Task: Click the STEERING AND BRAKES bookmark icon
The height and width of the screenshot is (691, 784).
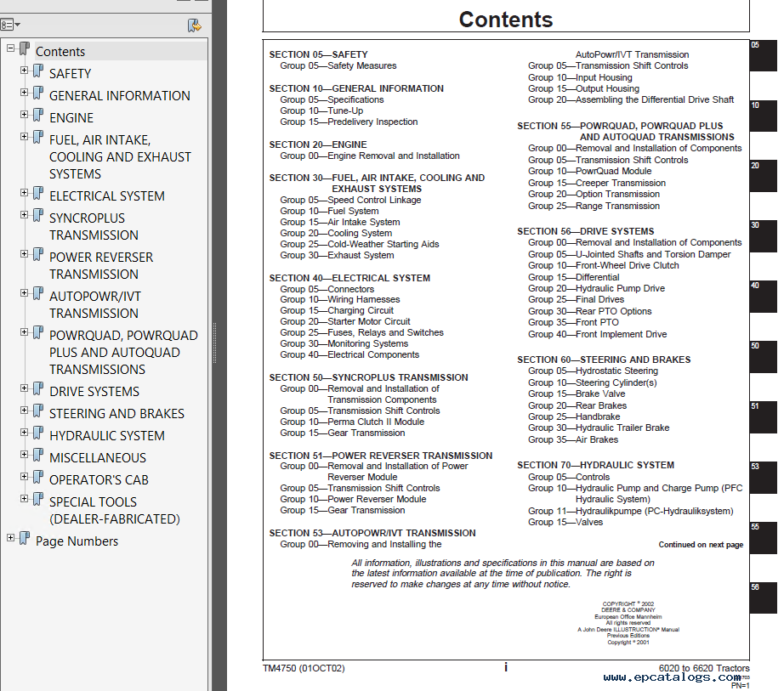Action: pyautogui.click(x=38, y=411)
